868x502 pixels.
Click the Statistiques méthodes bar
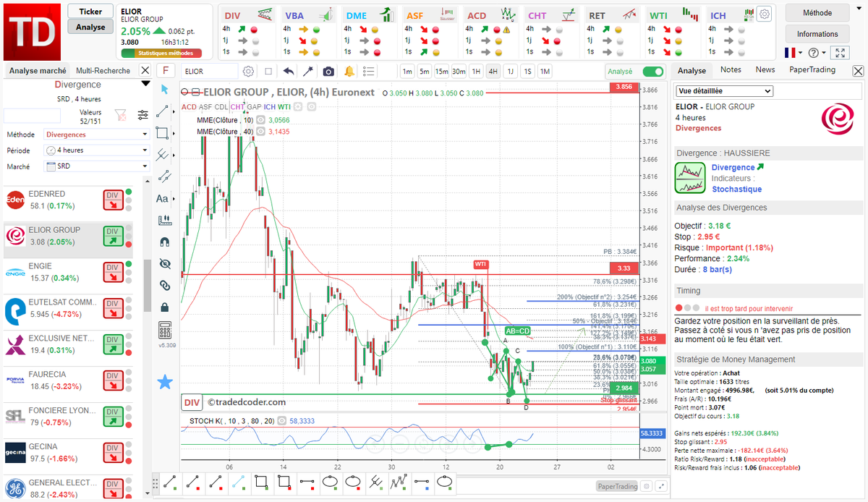pos(161,53)
